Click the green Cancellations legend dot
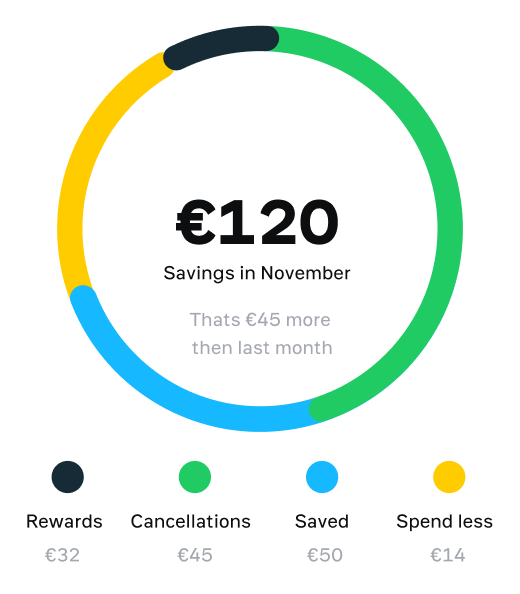This screenshot has height=594, width=520. point(195,477)
